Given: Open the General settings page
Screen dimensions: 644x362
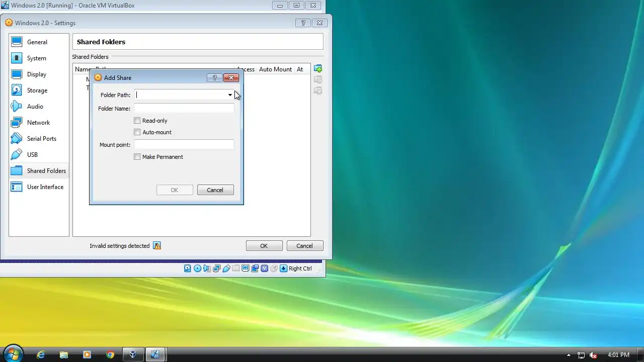Looking at the screenshot, I should pos(39,42).
